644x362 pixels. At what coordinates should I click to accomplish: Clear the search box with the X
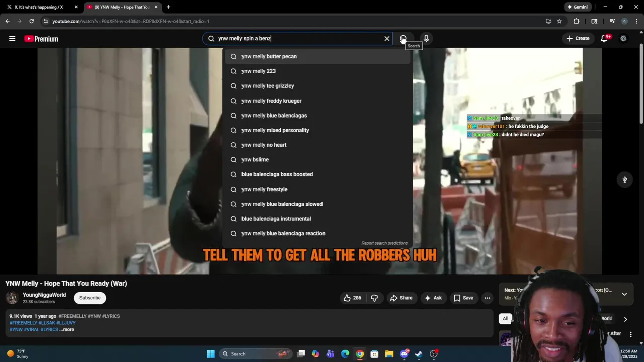pos(387,39)
